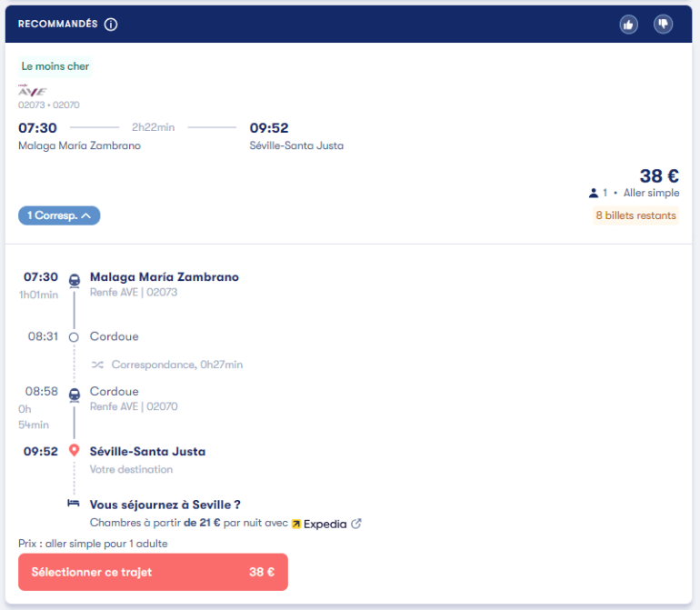
Task: Collapse the 1 Corresp. details
Action: pyautogui.click(x=59, y=215)
